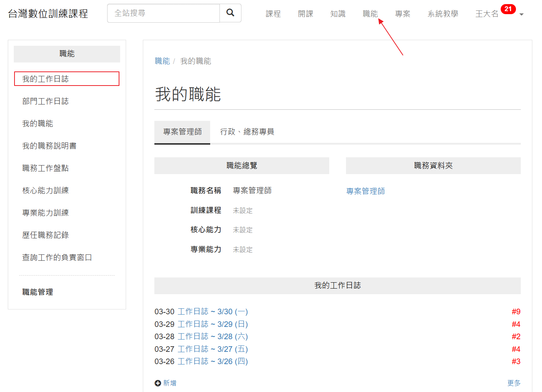Open 部門工作日誌 from the sidebar
The width and height of the screenshot is (542, 392).
click(45, 101)
